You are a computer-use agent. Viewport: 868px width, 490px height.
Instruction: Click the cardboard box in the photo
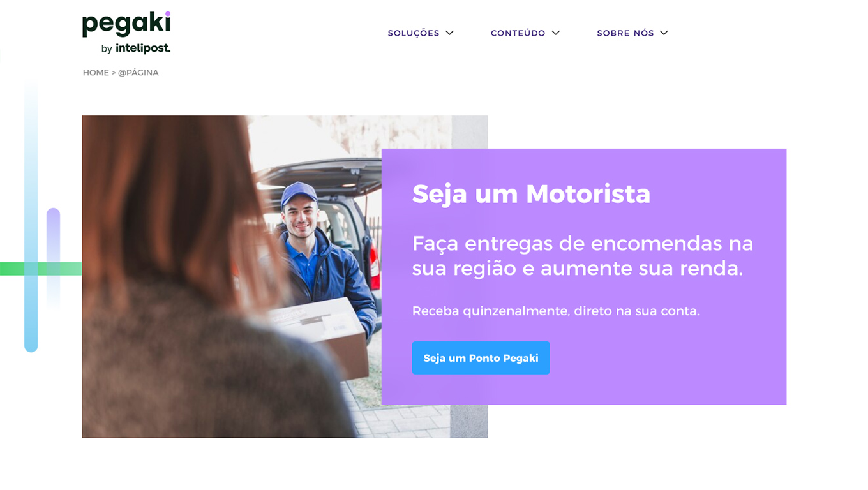click(327, 335)
